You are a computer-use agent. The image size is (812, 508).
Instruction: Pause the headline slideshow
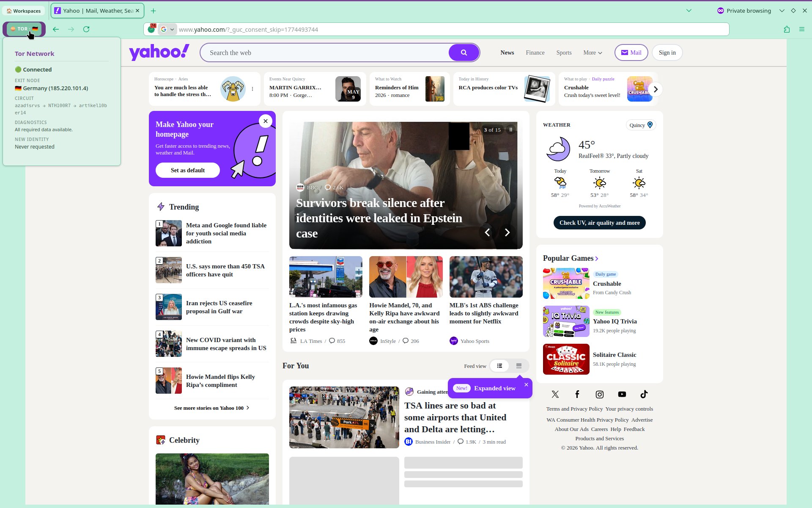511,130
